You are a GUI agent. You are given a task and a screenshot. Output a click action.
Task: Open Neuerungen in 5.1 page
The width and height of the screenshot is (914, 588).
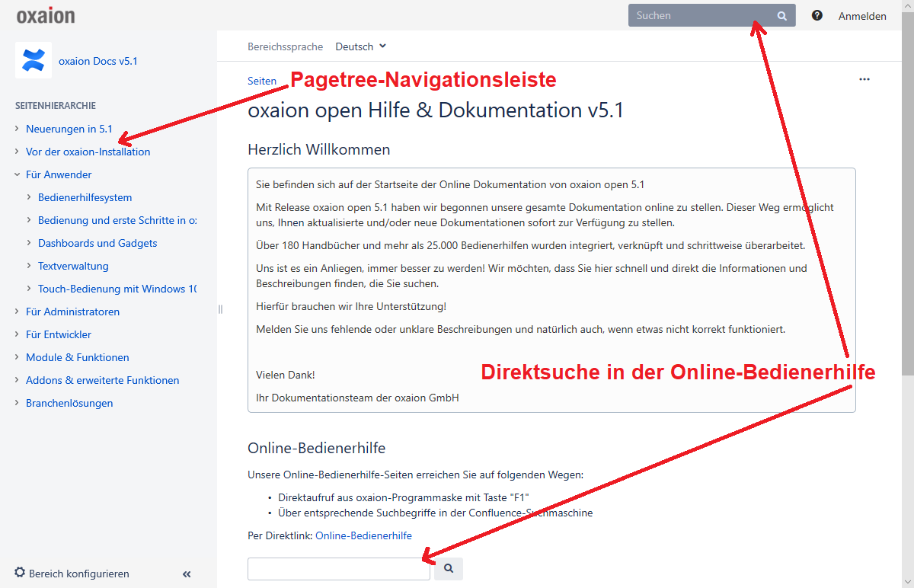coord(69,129)
